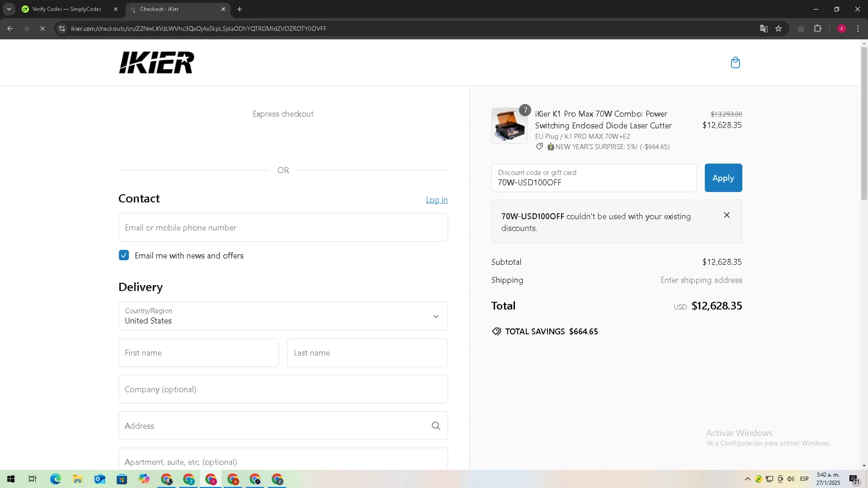Show hidden system tray icons
The width and height of the screenshot is (868, 488).
(x=747, y=479)
